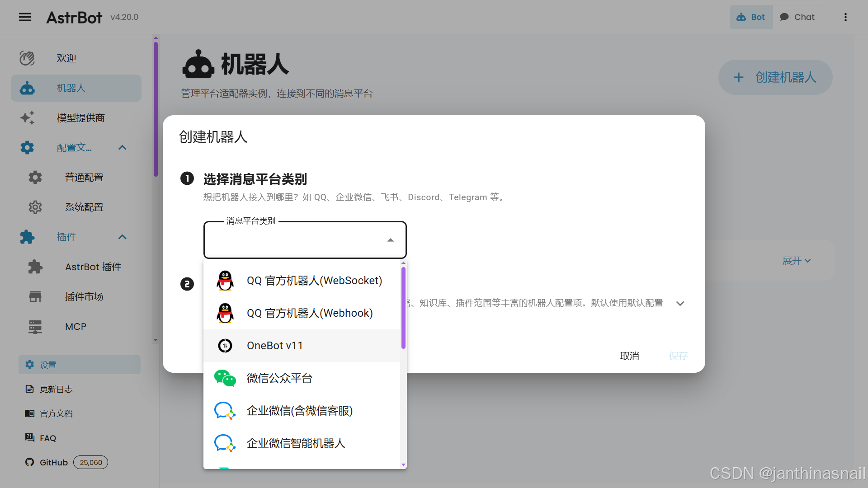Click the 企业微信智能机器人 logo icon
868x488 pixels.
[225, 443]
